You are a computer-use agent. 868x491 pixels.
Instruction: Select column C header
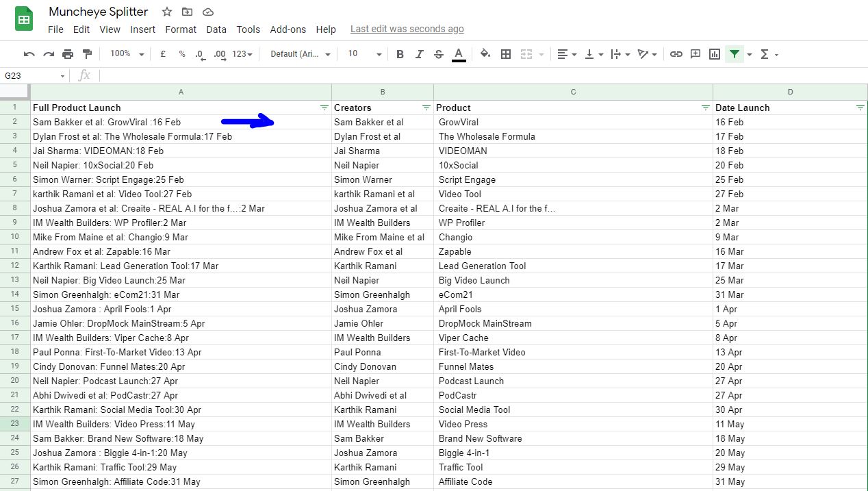coord(573,92)
